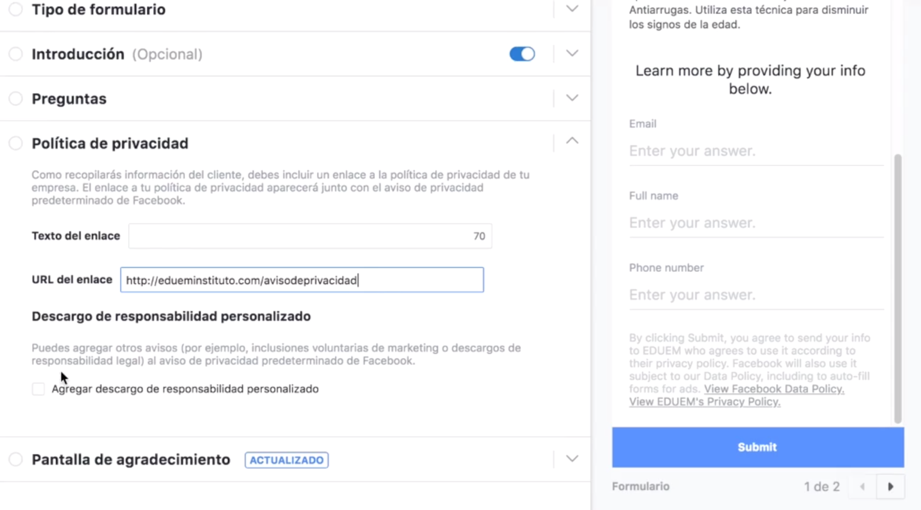Expand the Tipo de formulario section

coord(572,9)
